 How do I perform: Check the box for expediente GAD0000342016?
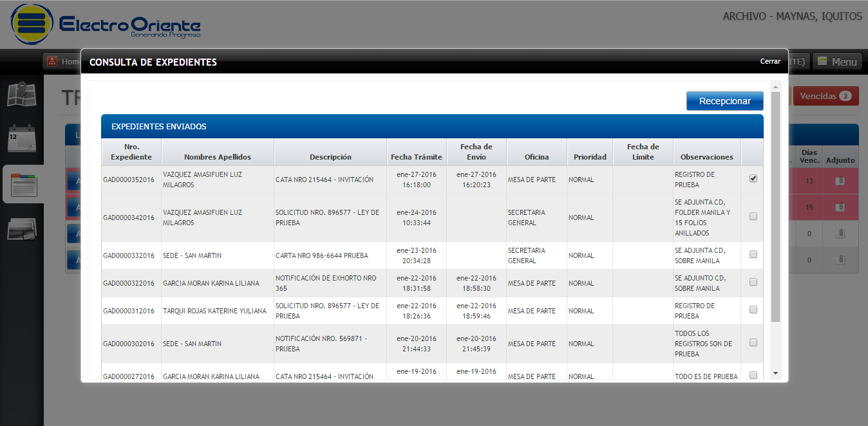[753, 217]
